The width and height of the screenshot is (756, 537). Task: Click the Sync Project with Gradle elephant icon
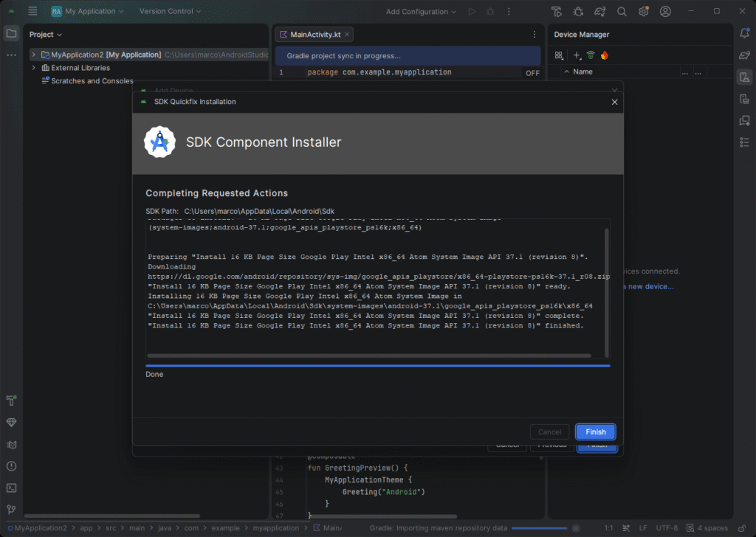click(599, 12)
